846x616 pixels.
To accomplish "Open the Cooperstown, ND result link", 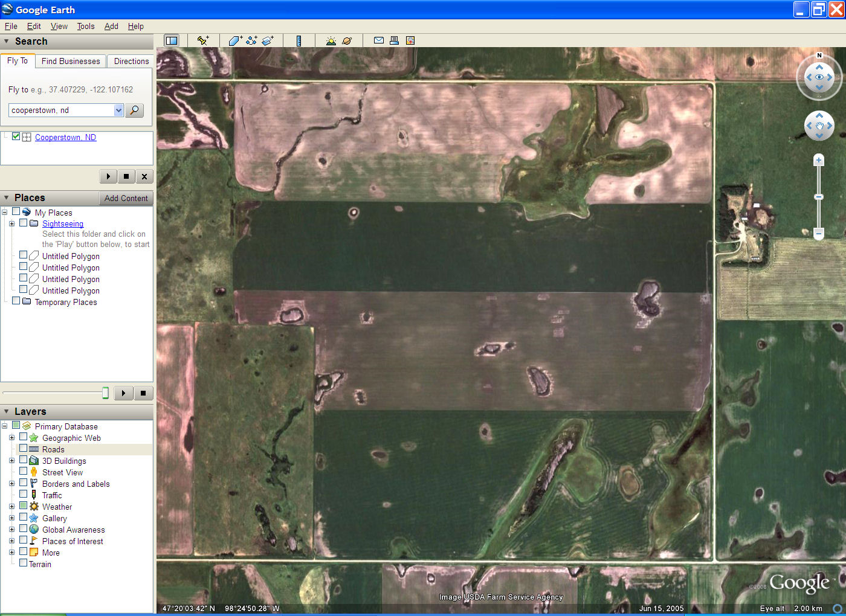I will pyautogui.click(x=65, y=137).
